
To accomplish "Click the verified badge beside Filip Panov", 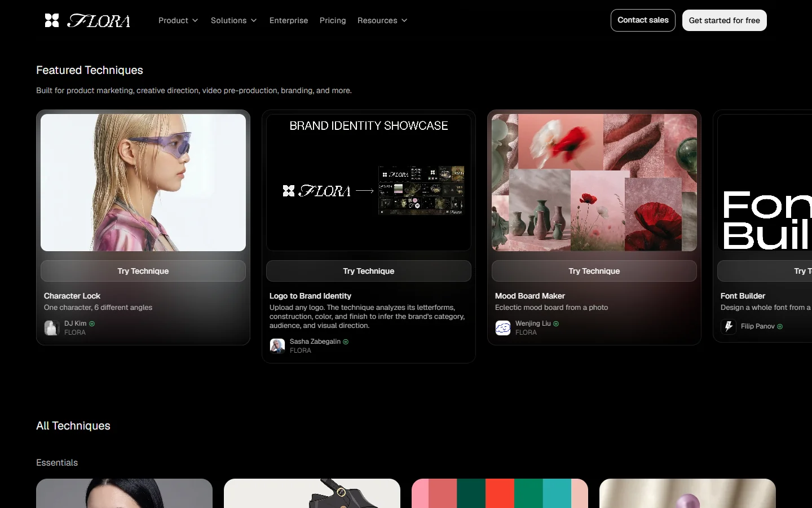I will click(780, 327).
